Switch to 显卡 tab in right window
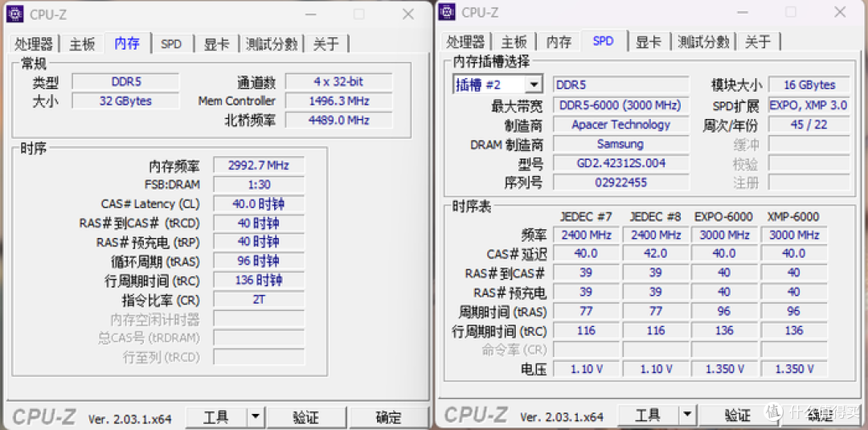 649,42
